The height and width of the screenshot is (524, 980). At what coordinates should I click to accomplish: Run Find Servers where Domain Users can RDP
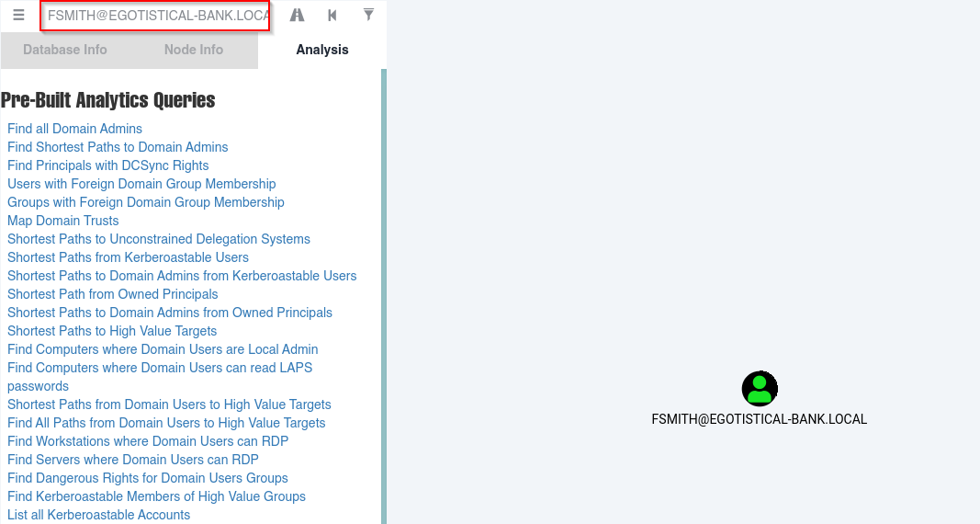click(133, 460)
